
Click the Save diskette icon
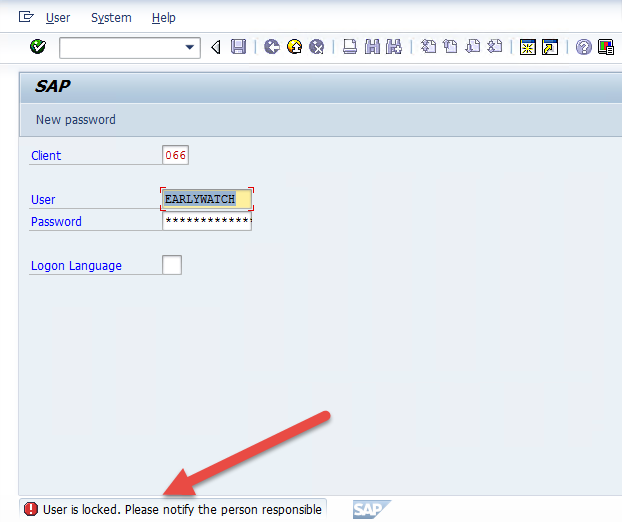click(x=238, y=47)
